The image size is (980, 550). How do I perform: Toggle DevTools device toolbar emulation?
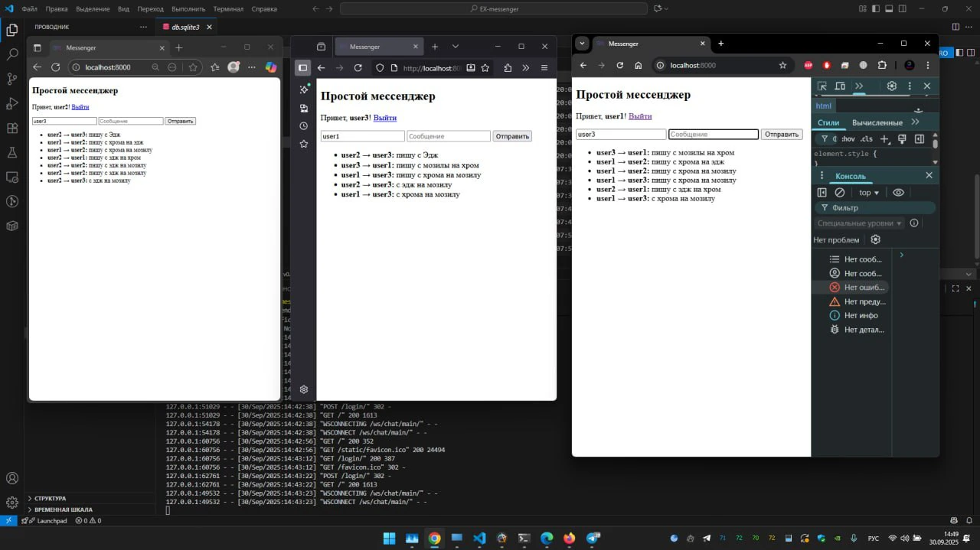[x=840, y=86]
